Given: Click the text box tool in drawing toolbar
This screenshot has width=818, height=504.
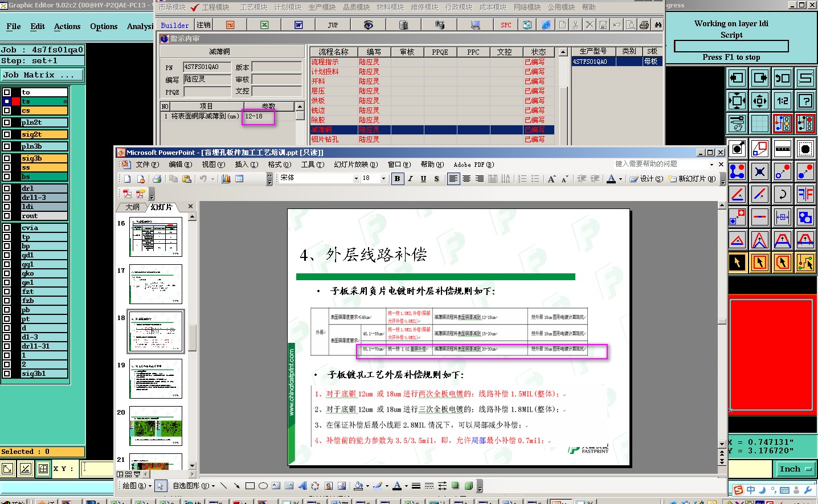Looking at the screenshot, I should pos(276,486).
